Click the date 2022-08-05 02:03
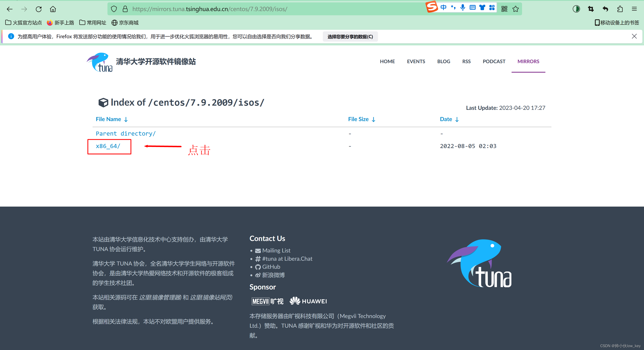 [x=468, y=146]
